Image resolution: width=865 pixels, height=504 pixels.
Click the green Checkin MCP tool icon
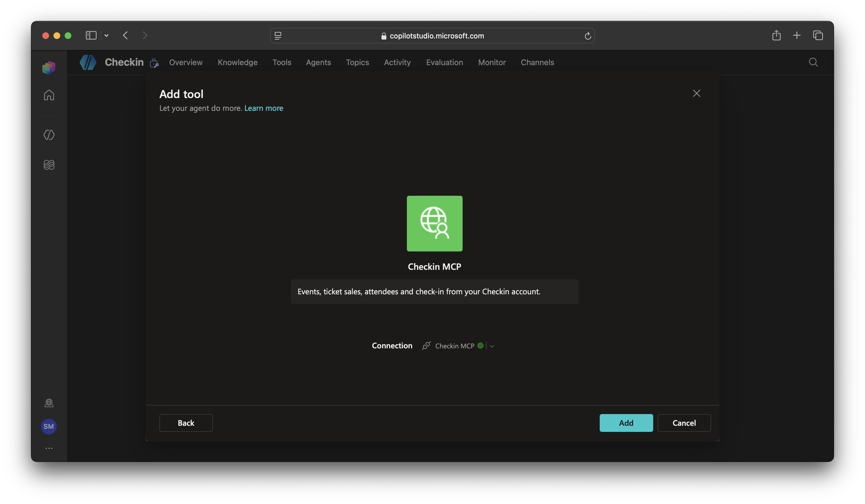(x=434, y=224)
